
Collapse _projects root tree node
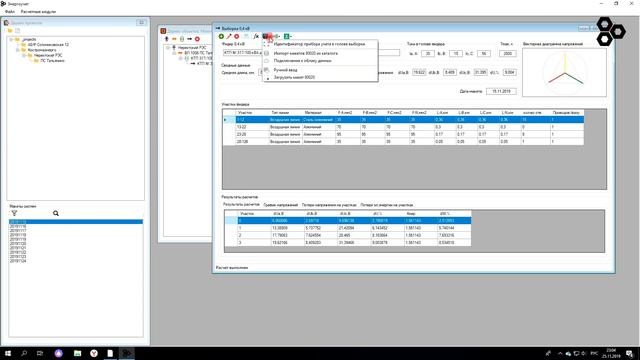(x=11, y=40)
